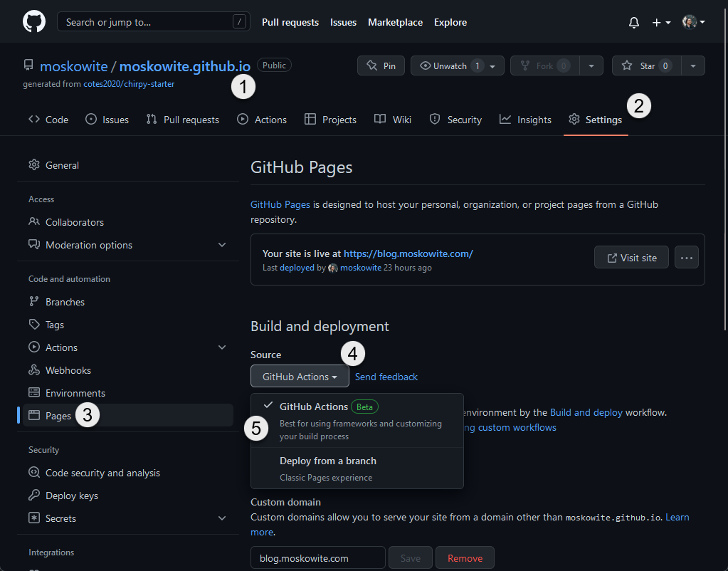Edit the blog.moskowite.com domain field

pos(318,558)
